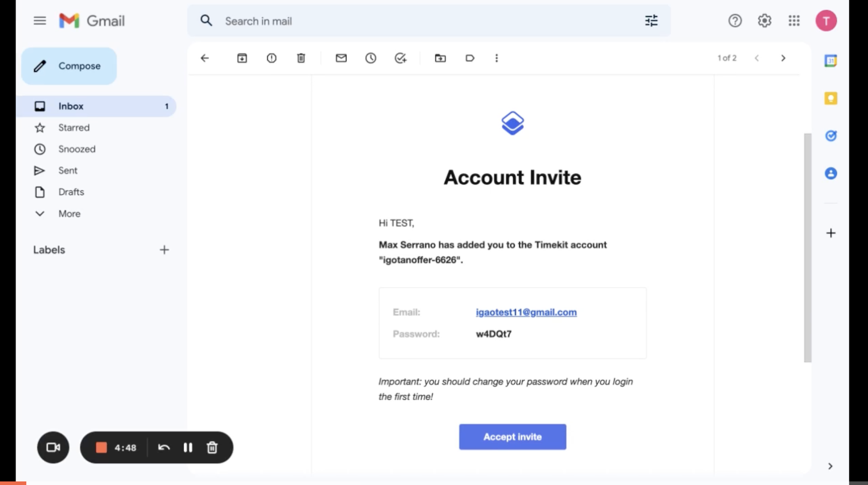Image resolution: width=868 pixels, height=485 pixels.
Task: Apply a label to the email
Action: point(470,58)
